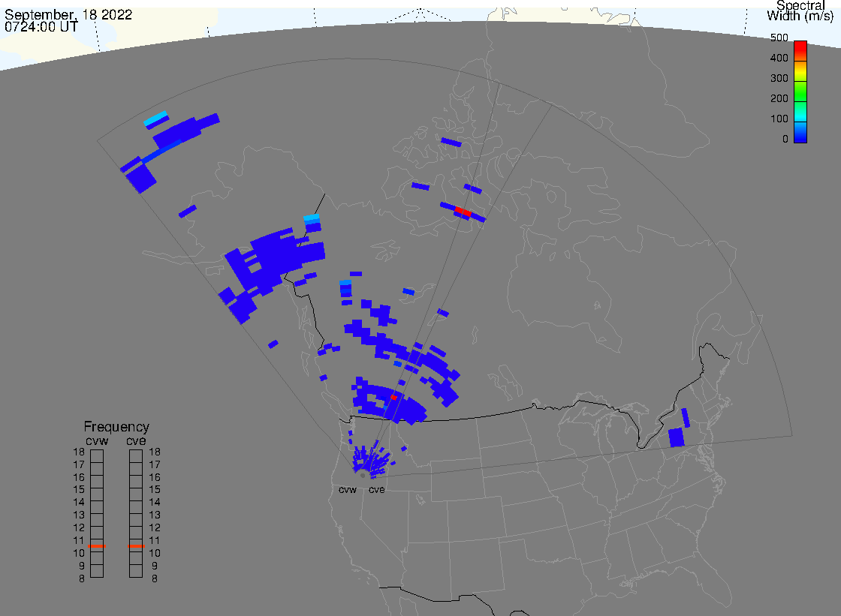Screen dimensions: 841x616
Task: Click the 18 label left of cvw bar
Action: click(x=79, y=452)
